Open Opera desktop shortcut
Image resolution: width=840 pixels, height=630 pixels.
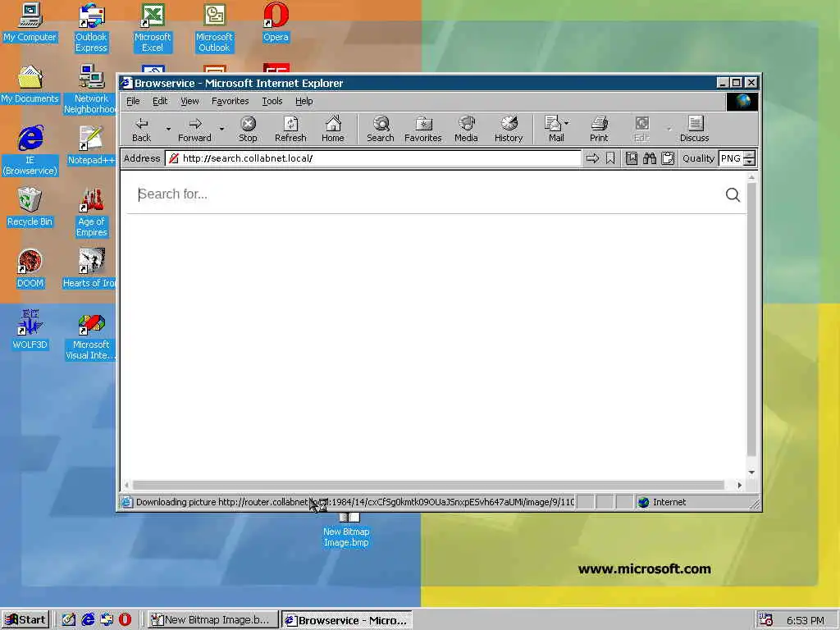point(276,22)
